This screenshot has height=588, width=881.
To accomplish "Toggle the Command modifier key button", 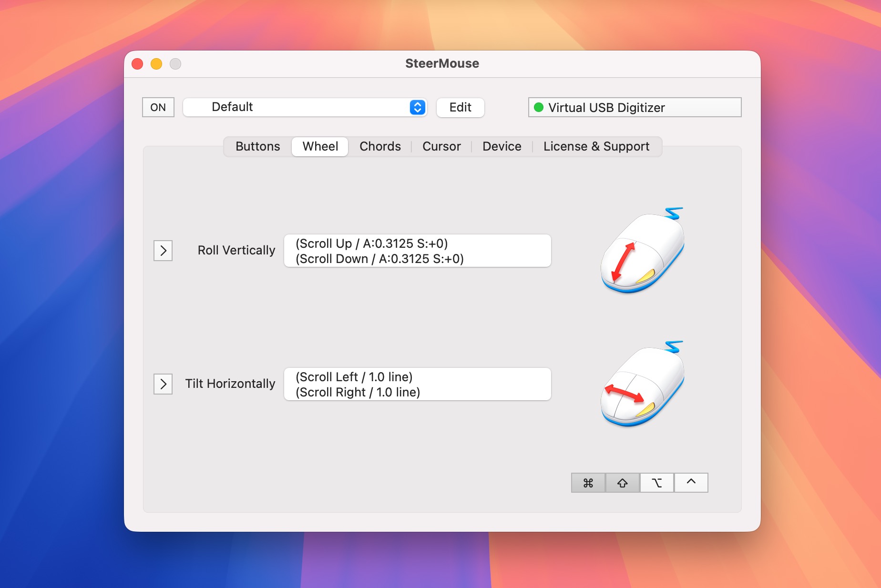I will [x=588, y=483].
